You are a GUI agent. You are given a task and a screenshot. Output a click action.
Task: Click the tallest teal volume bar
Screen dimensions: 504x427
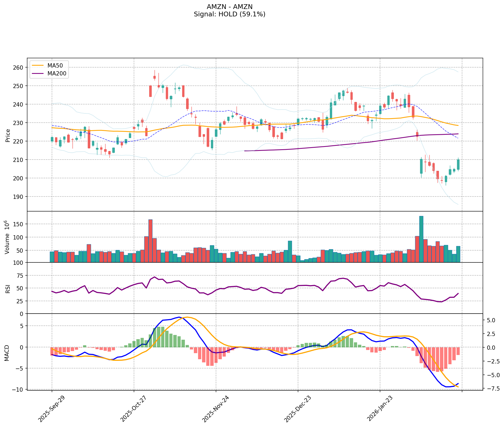(x=421, y=239)
